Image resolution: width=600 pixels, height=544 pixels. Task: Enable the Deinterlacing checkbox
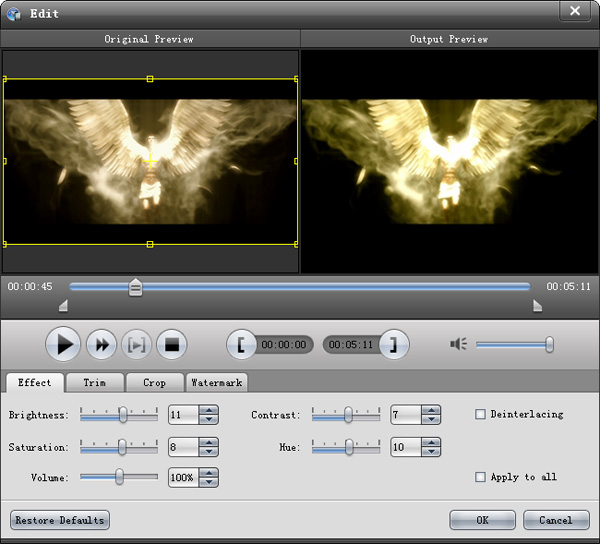coord(480,414)
